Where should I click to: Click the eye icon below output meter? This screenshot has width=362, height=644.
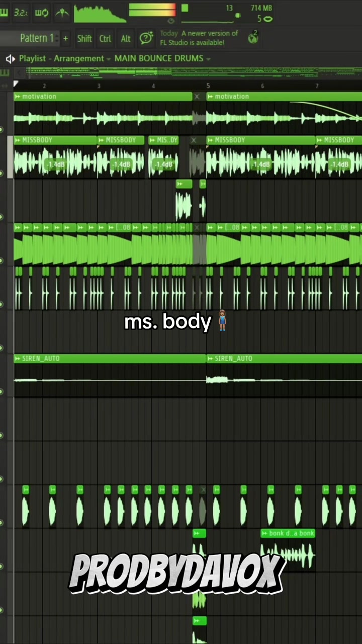click(x=171, y=21)
